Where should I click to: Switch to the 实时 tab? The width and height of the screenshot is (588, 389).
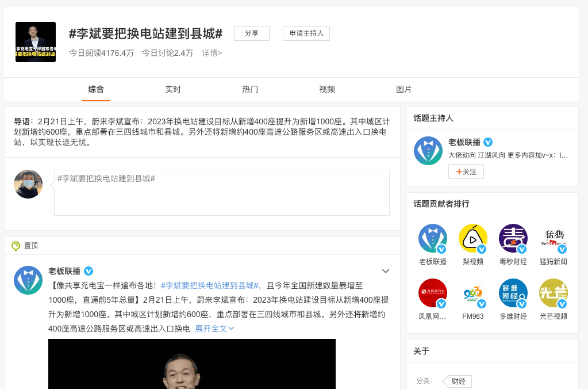click(x=173, y=89)
